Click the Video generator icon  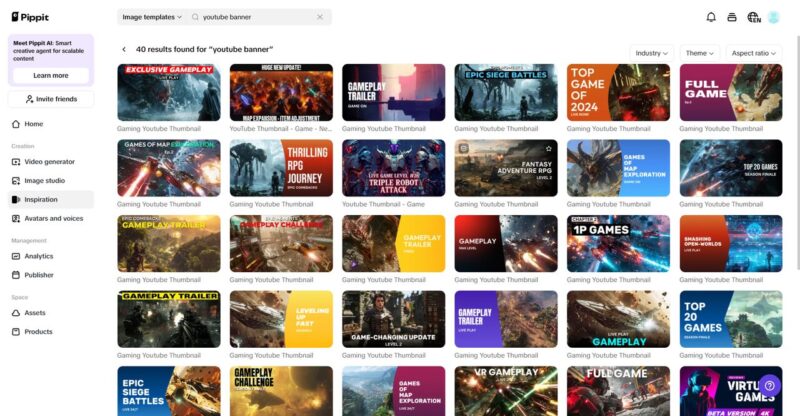(x=16, y=162)
